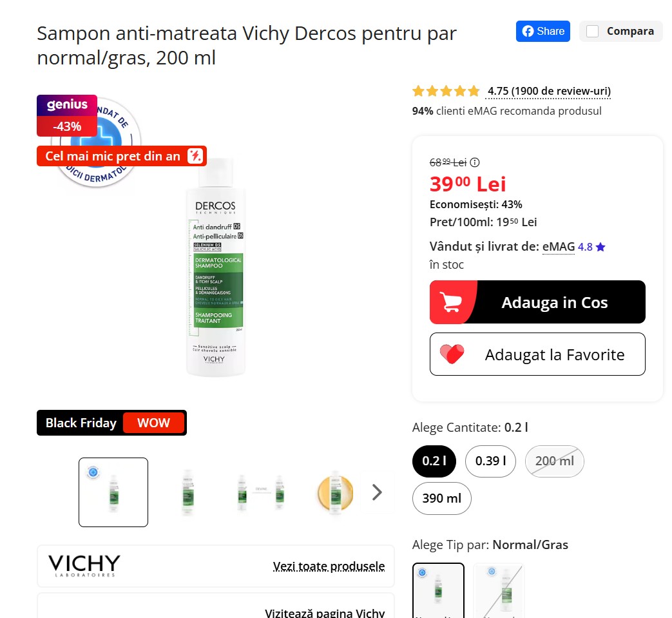
Task: Click the seller rating star icon
Action: [600, 247]
